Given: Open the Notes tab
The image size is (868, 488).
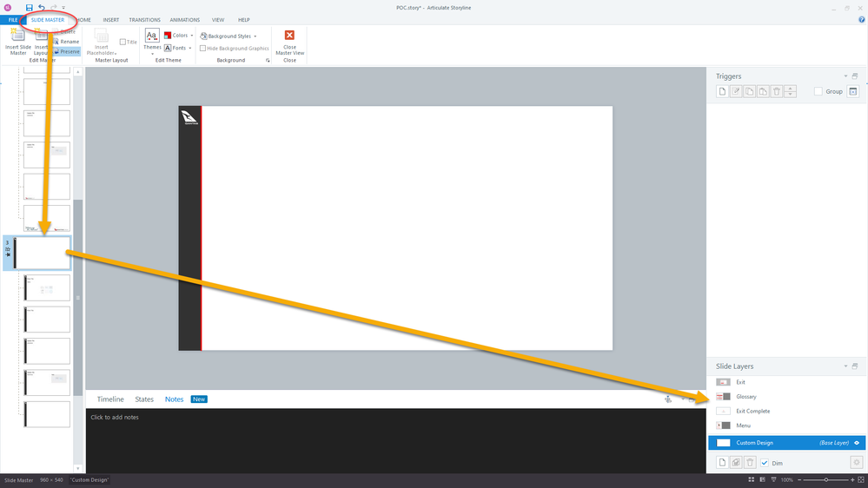Looking at the screenshot, I should click(174, 399).
